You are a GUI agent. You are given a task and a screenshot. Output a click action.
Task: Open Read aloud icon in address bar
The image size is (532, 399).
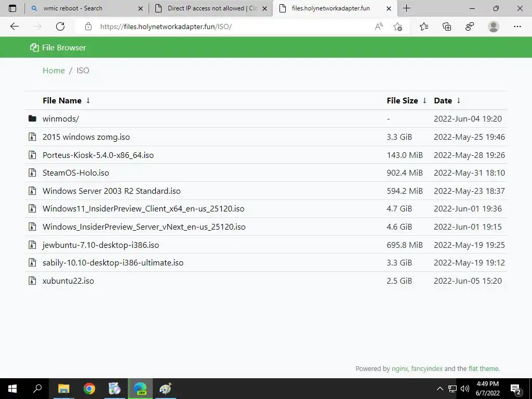[379, 26]
